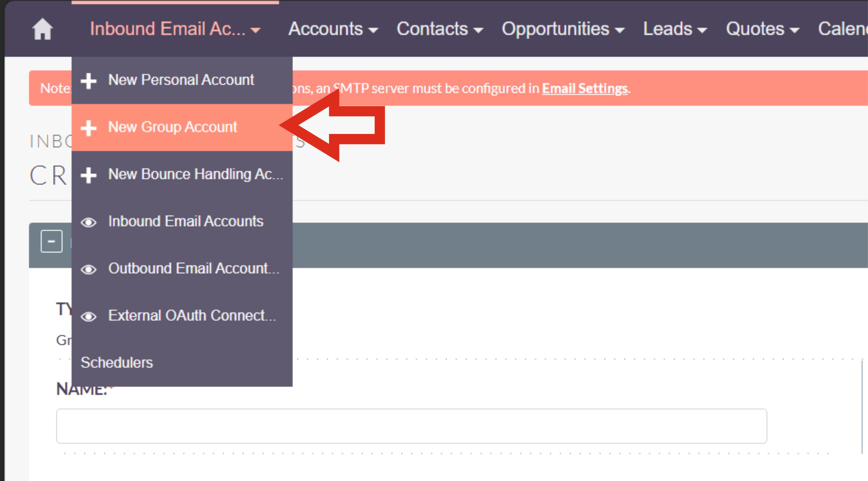Click the Home house icon
Viewport: 868px width, 481px height.
point(42,29)
